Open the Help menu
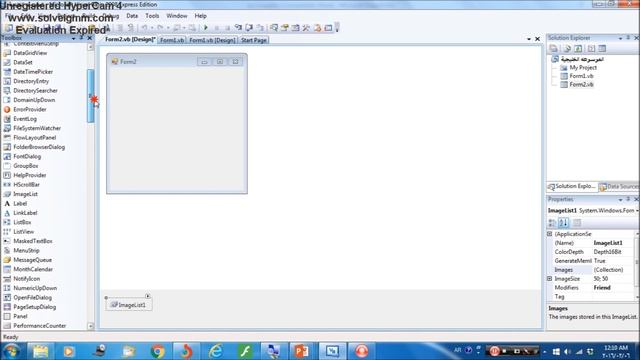 click(200, 16)
